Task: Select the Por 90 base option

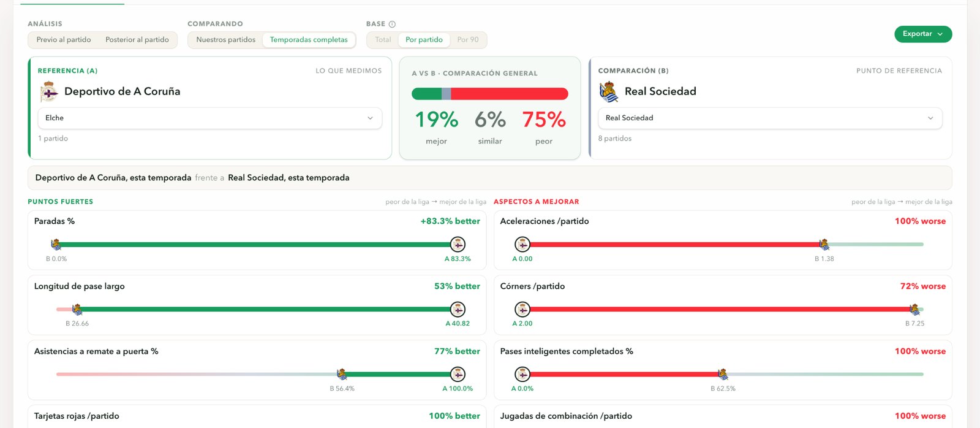Action: [x=468, y=40]
